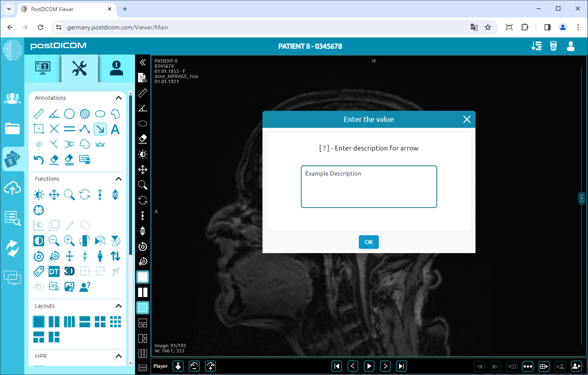Screen dimensions: 588x375
Task: Click OK to confirm arrow description
Action: 369,242
